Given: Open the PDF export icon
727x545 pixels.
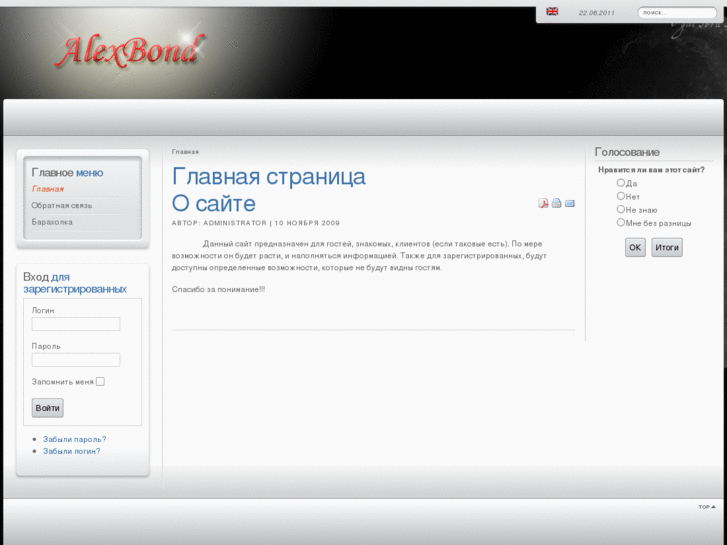Looking at the screenshot, I should (x=543, y=203).
